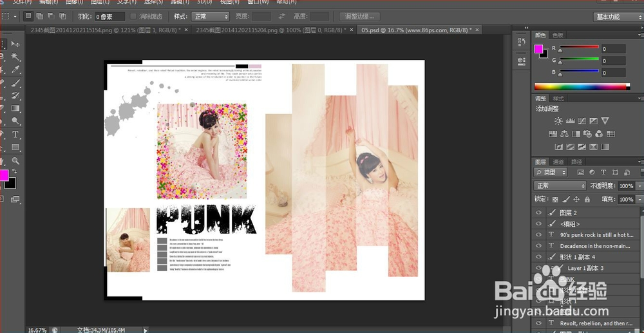The width and height of the screenshot is (644, 333).
Task: Add a Gradient Map adjustment
Action: (605, 147)
